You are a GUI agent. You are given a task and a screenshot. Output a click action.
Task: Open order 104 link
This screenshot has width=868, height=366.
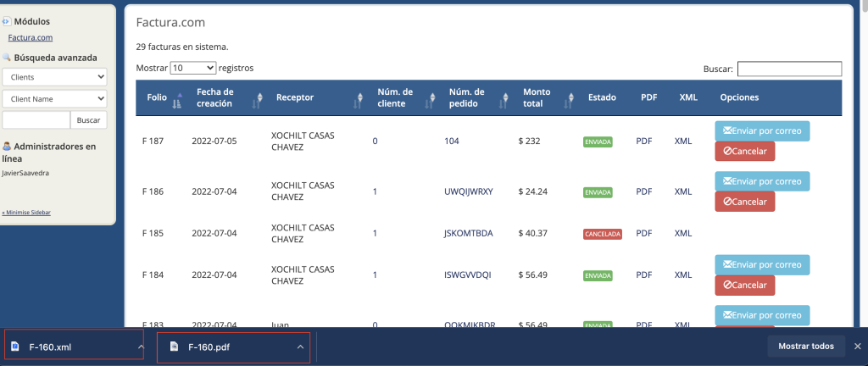452,141
